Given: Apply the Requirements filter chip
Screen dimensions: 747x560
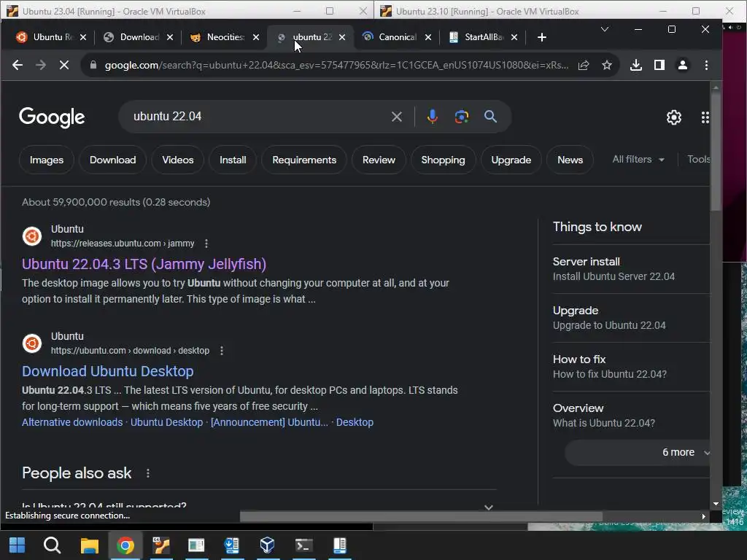Looking at the screenshot, I should (x=304, y=160).
